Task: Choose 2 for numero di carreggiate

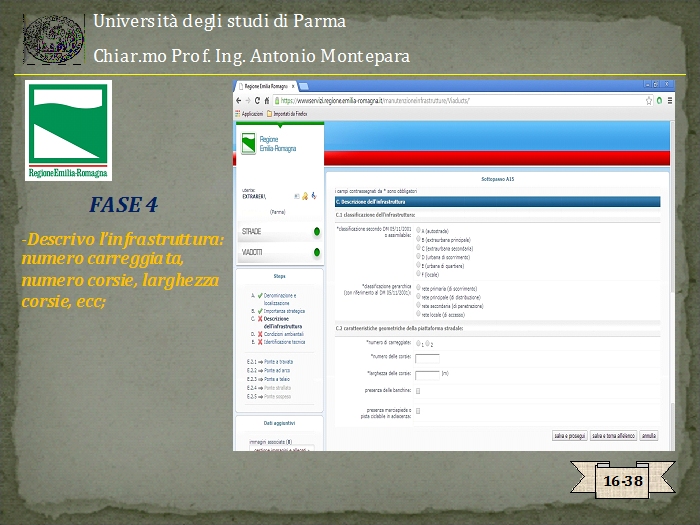Action: 428,343
